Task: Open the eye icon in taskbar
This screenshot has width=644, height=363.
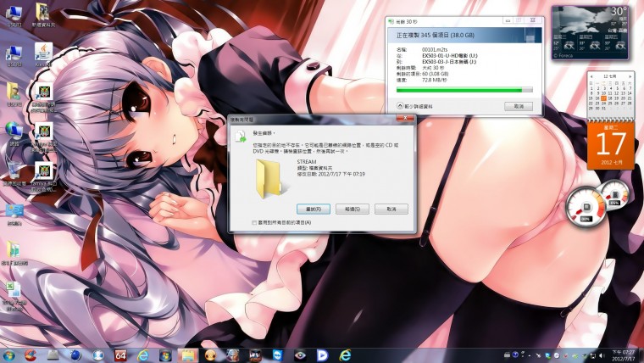Action: click(300, 355)
